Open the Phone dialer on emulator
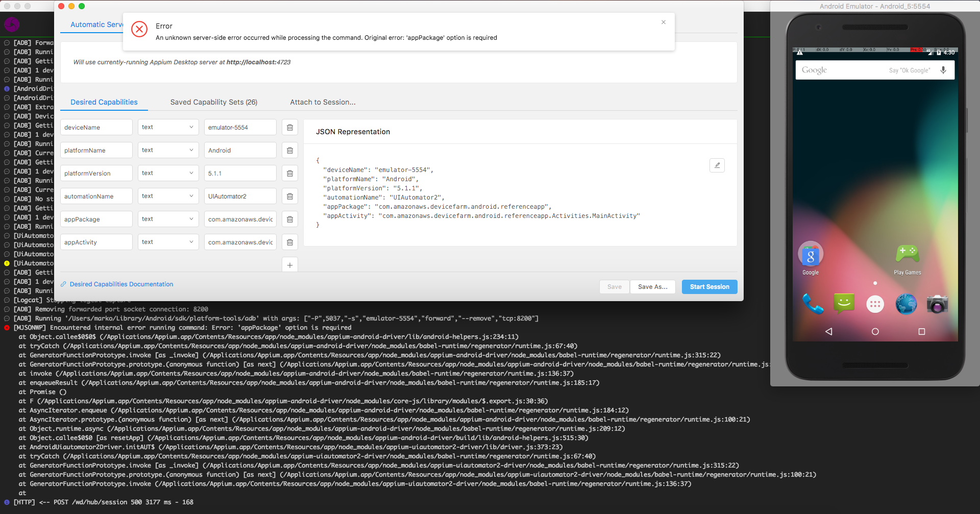The height and width of the screenshot is (514, 980). [x=813, y=304]
